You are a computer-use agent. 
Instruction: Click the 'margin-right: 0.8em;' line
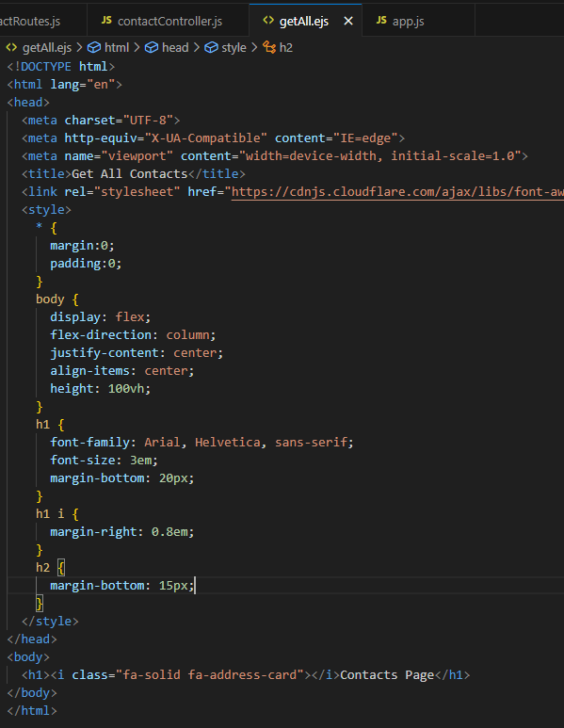(122, 531)
